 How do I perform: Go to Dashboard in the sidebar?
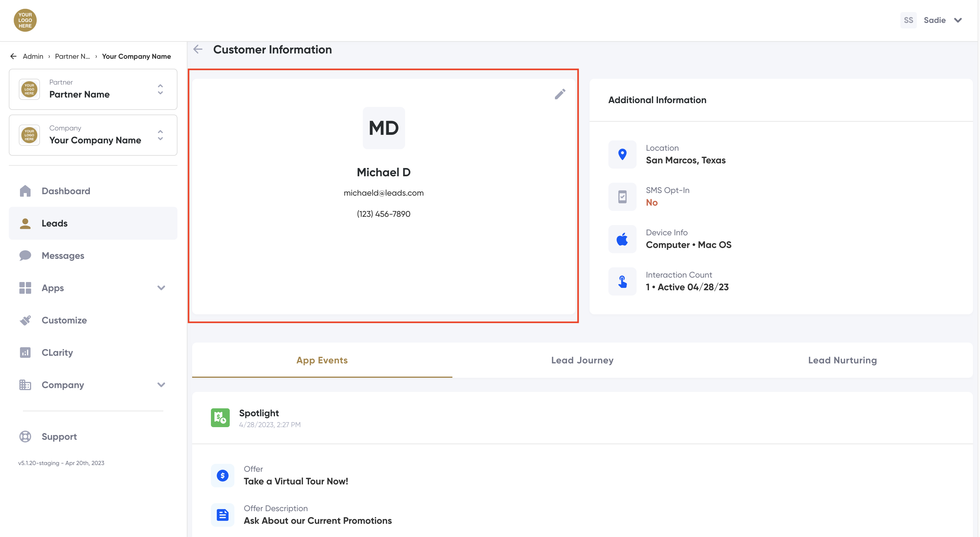tap(66, 191)
